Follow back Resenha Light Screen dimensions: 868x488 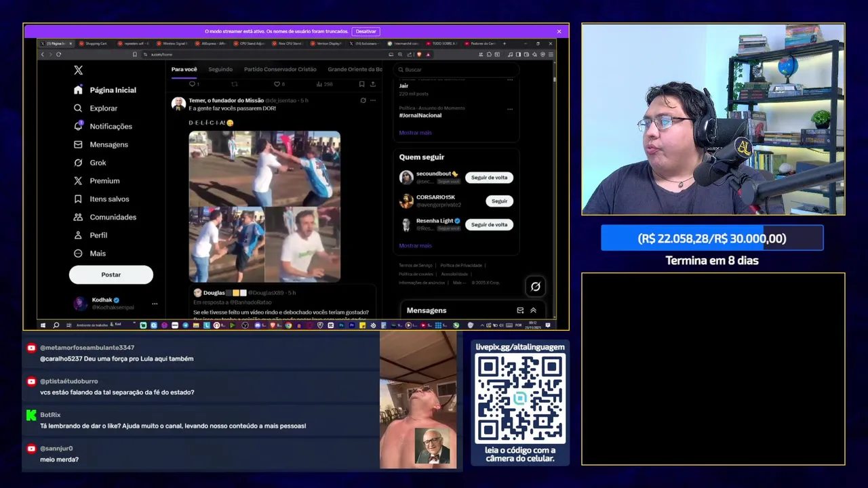tap(489, 224)
